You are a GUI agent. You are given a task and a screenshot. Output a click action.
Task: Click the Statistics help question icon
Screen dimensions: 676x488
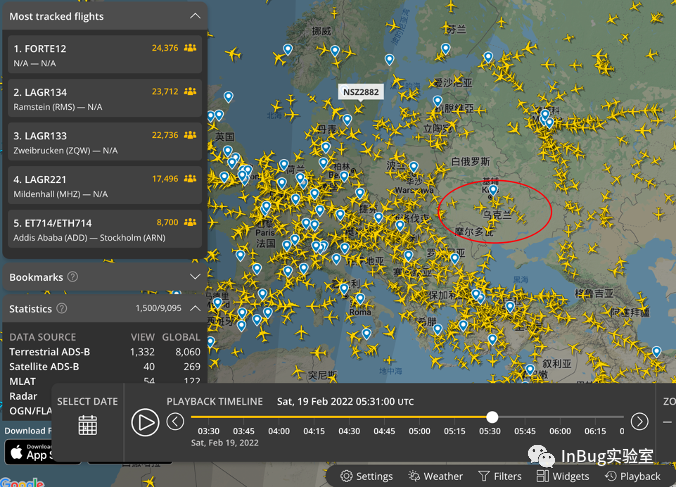point(62,308)
